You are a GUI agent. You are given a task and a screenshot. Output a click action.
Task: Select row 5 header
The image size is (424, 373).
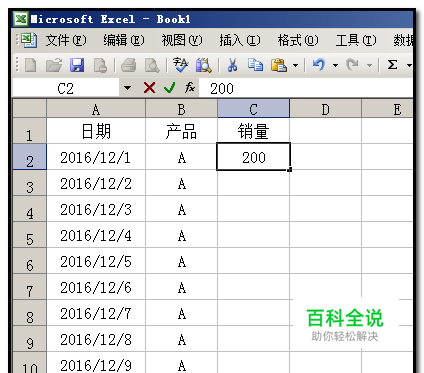coord(29,235)
